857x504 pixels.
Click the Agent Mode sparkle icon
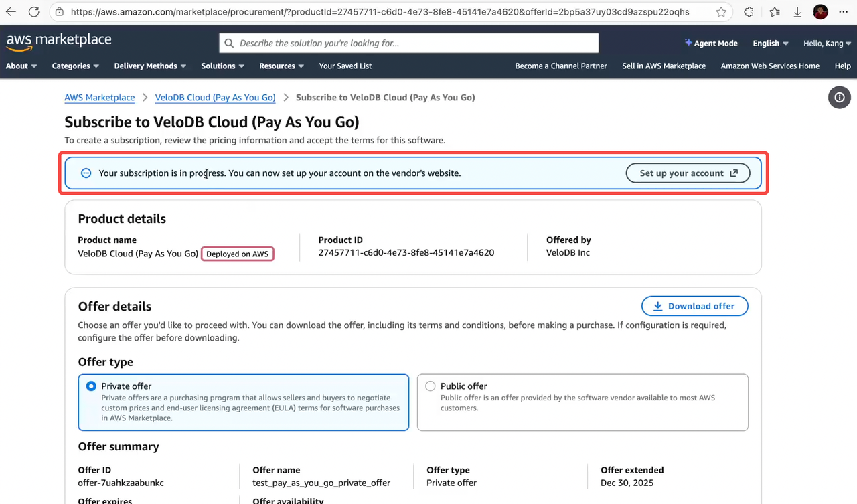pos(688,43)
